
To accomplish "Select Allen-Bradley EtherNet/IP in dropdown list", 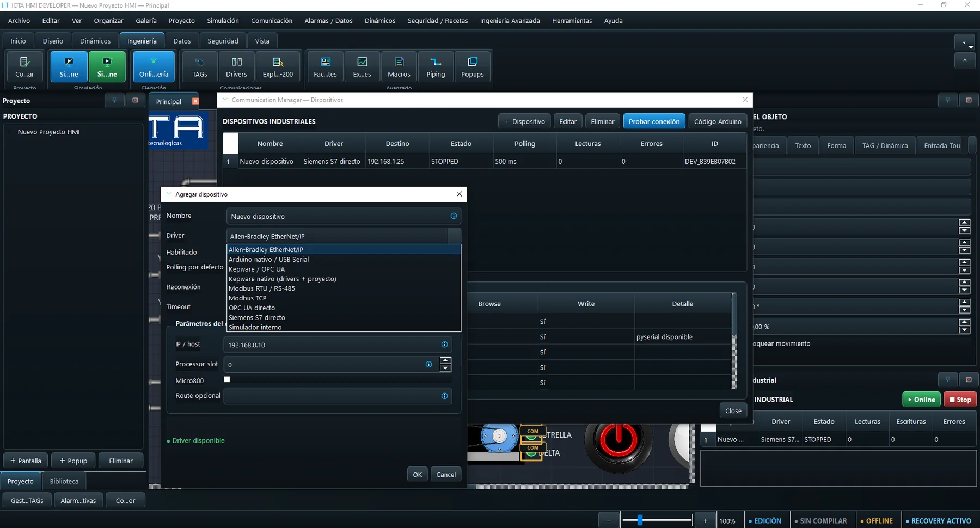I will [x=344, y=250].
